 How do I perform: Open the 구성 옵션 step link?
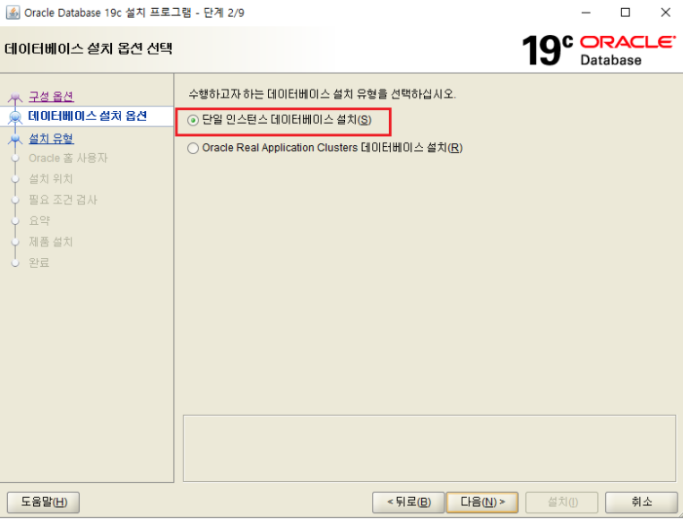point(51,96)
